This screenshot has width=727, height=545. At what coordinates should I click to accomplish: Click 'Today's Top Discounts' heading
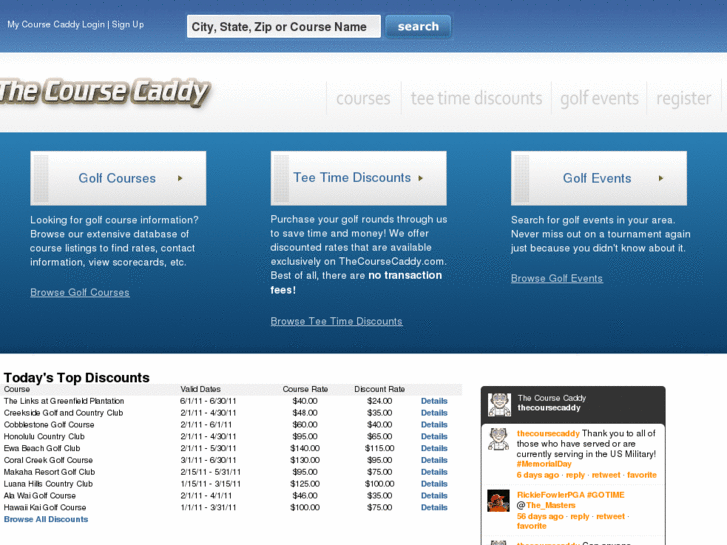pos(77,378)
